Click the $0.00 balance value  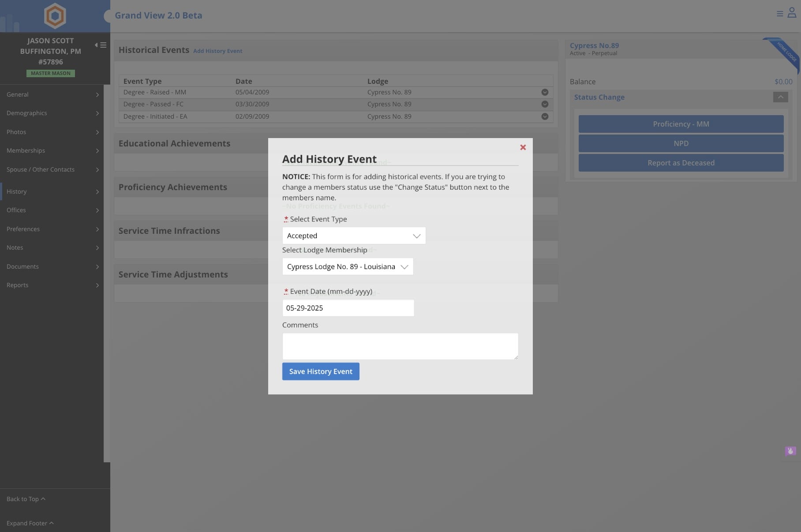pos(783,82)
